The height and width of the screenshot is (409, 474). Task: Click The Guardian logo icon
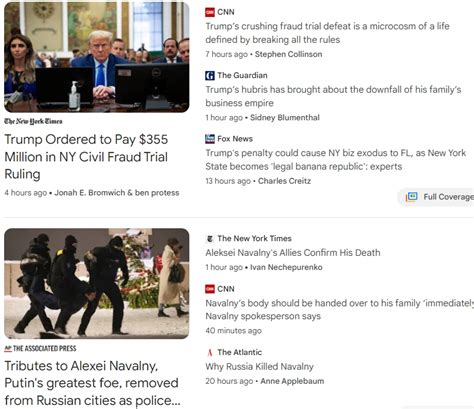[210, 76]
